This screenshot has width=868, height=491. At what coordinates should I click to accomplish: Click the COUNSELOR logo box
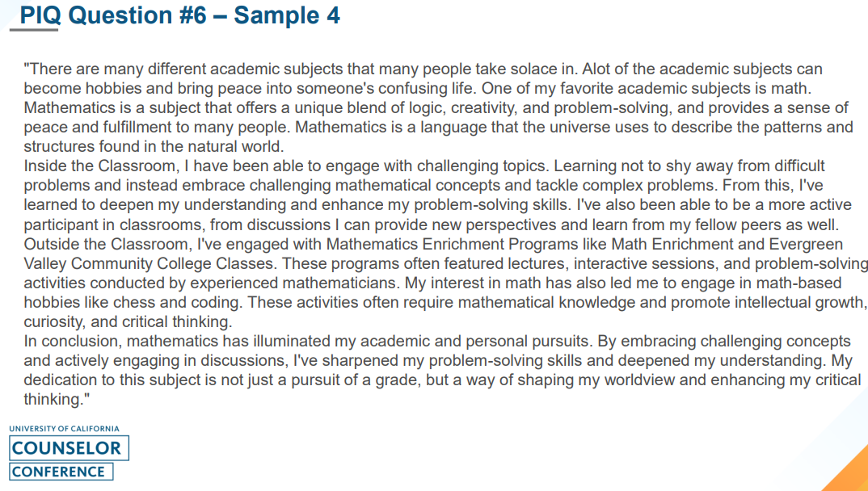coord(68,448)
